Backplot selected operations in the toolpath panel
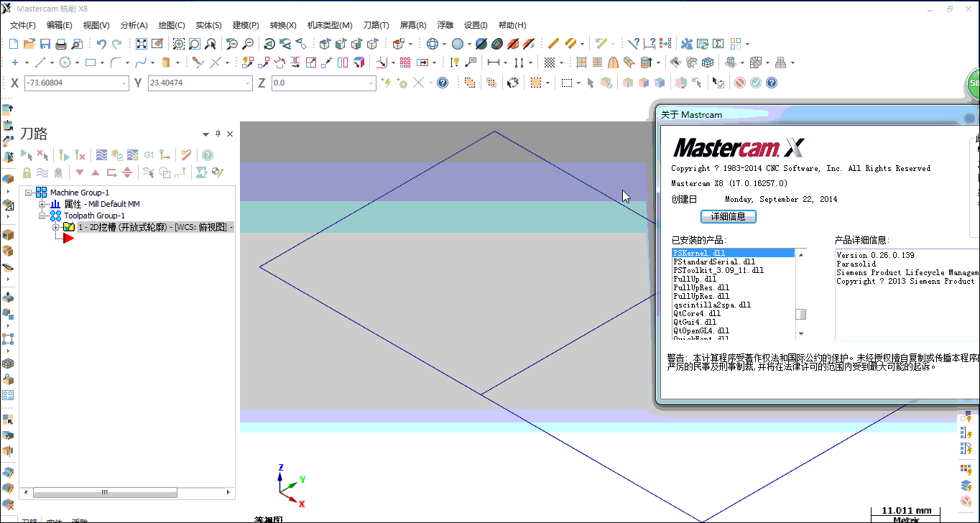The width and height of the screenshot is (980, 523). coord(101,154)
